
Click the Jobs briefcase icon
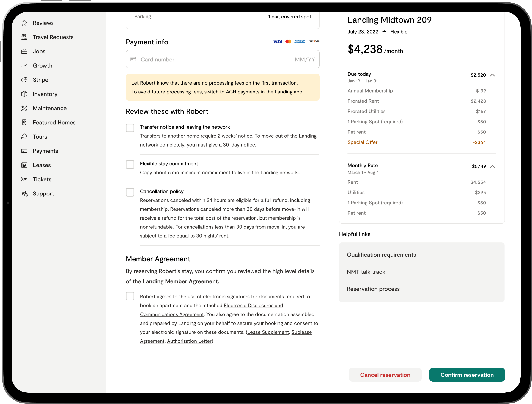(x=24, y=51)
